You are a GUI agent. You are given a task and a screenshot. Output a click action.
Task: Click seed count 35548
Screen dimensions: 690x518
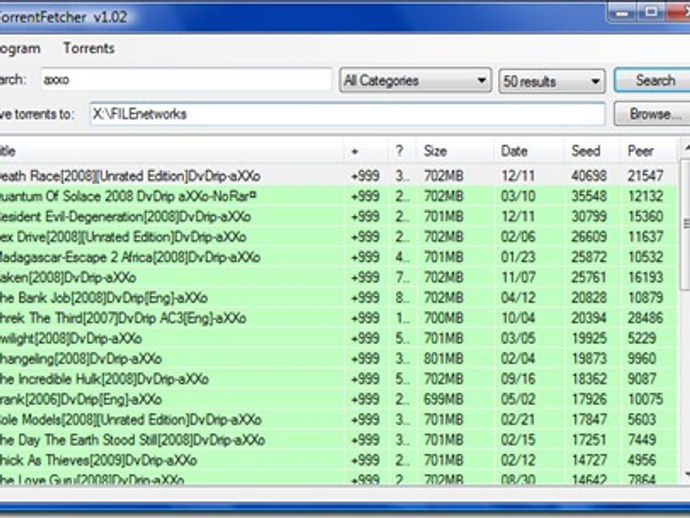[x=589, y=196]
